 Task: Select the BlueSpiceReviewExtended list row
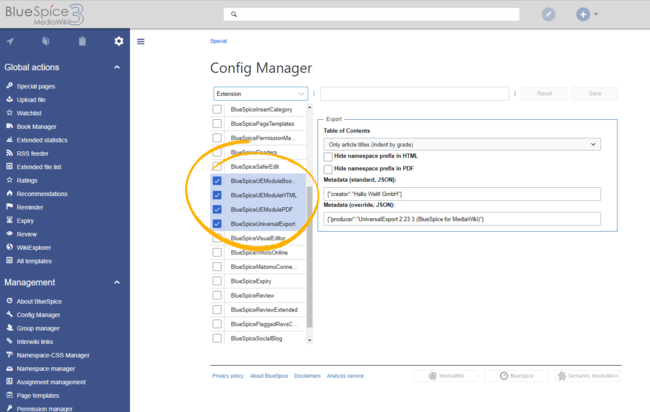tap(259, 310)
